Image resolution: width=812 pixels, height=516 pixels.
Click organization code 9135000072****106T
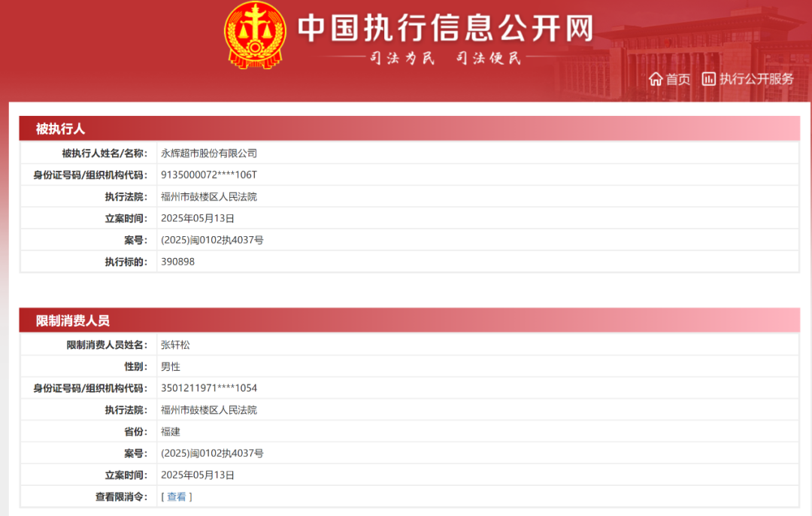[209, 175]
